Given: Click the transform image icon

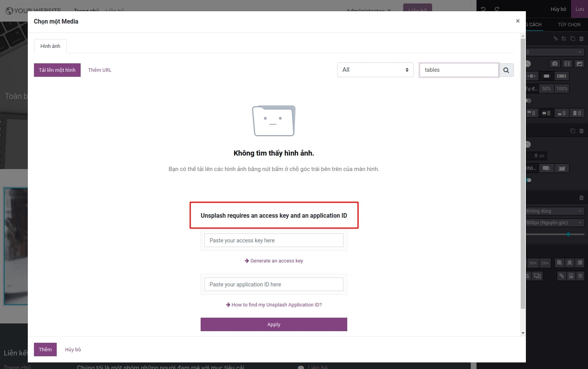Looking at the screenshot, I should (537, 276).
